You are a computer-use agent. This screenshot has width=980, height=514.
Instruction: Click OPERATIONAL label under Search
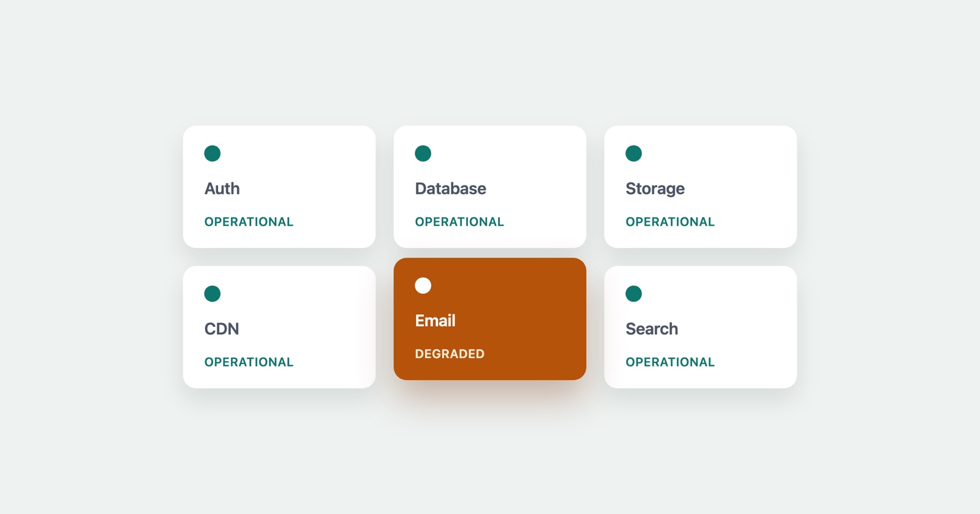tap(671, 362)
